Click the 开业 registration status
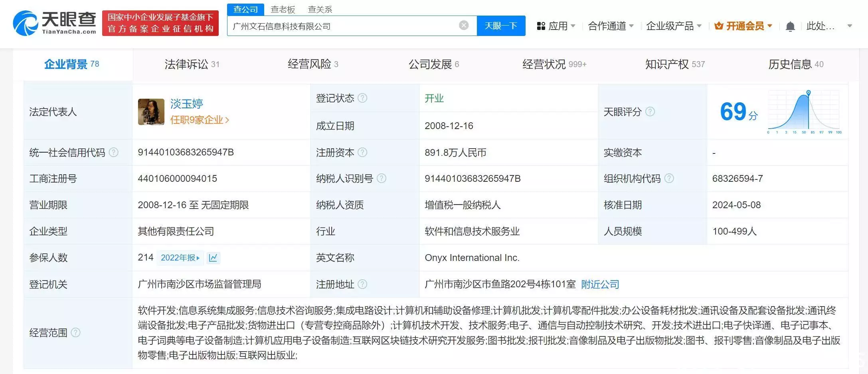Image resolution: width=868 pixels, height=374 pixels. (434, 98)
